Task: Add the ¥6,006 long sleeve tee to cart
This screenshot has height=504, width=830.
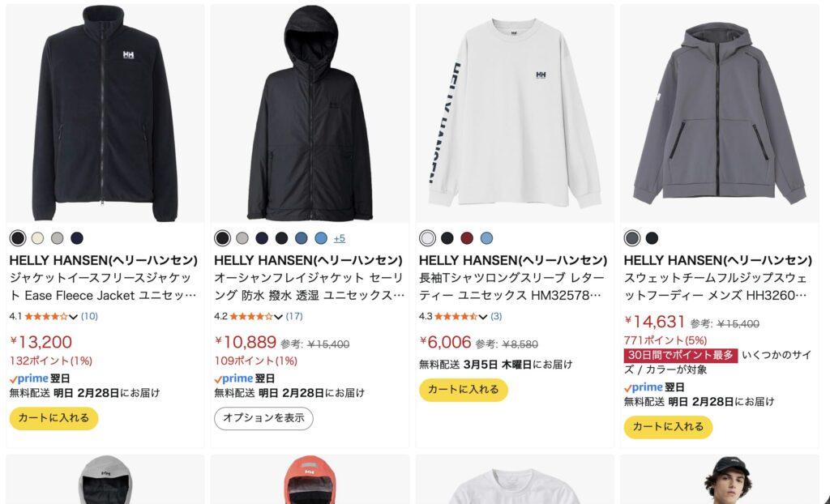Action: (x=464, y=391)
